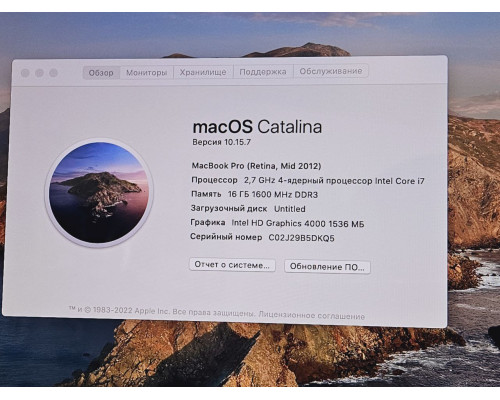Minimize the window with the middle traffic-light button

coord(39,73)
